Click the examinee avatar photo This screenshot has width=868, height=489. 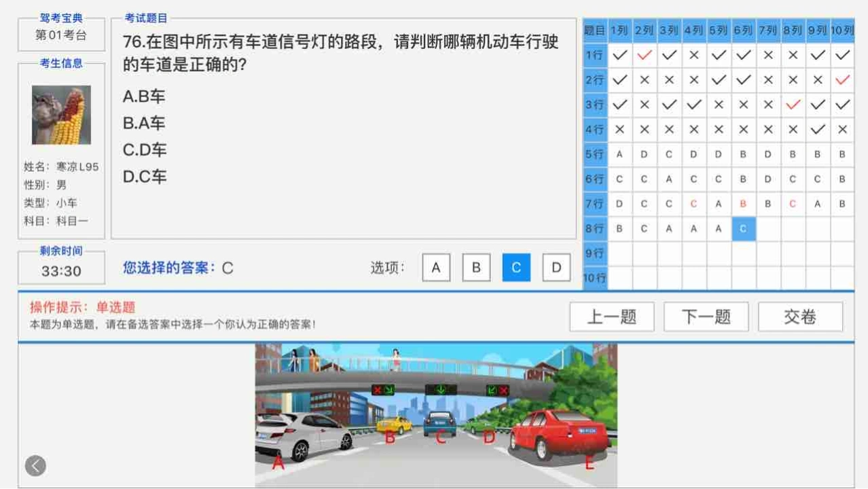pyautogui.click(x=61, y=115)
